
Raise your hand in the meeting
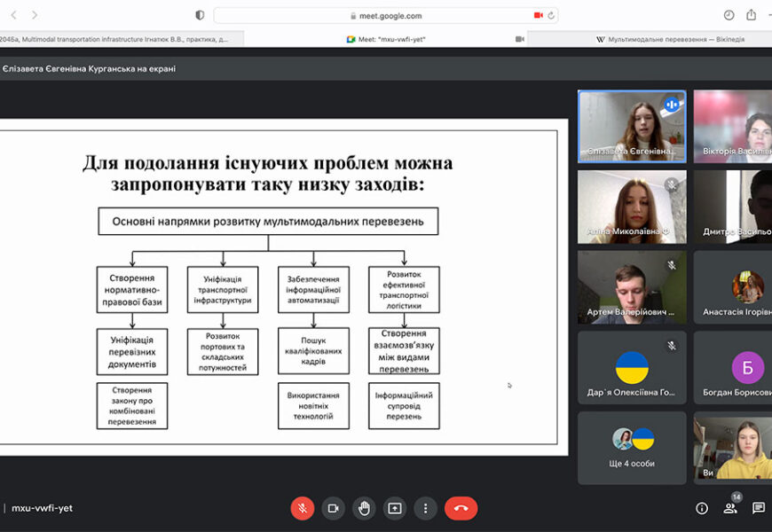coord(364,508)
